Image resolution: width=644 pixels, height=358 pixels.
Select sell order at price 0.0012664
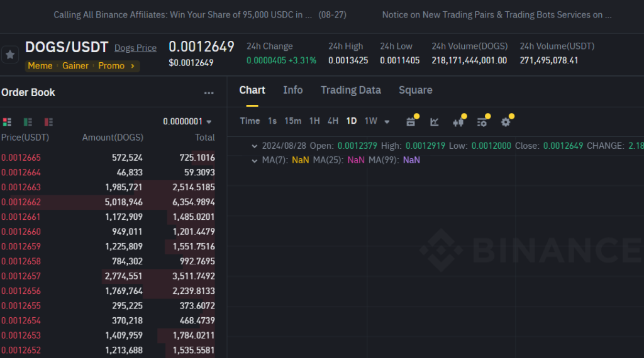tap(108, 172)
